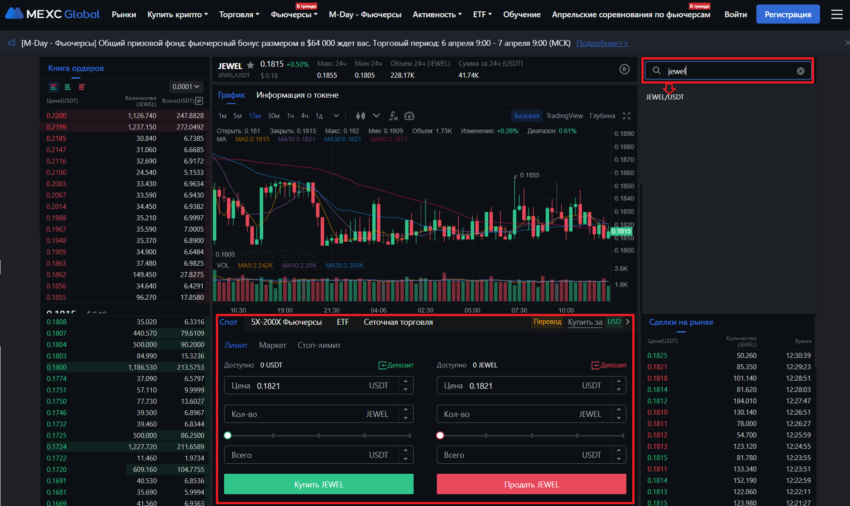
Task: Close the M-Day announcement banner
Action: pos(847,43)
